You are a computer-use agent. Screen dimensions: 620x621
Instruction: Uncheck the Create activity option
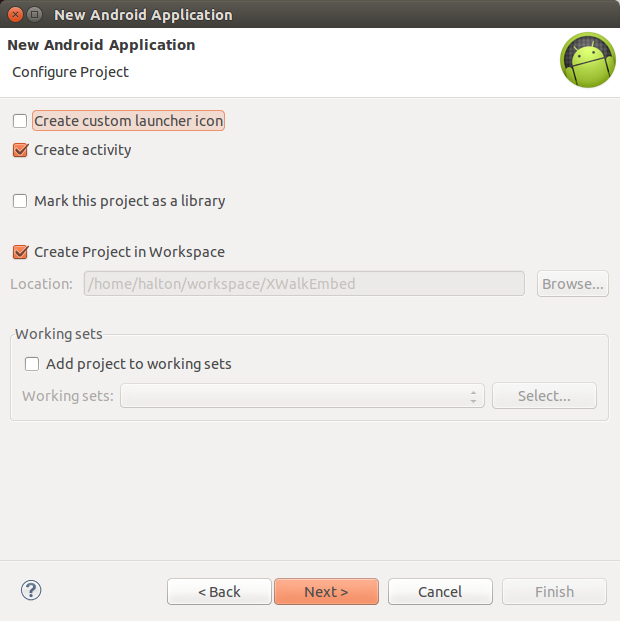20,150
